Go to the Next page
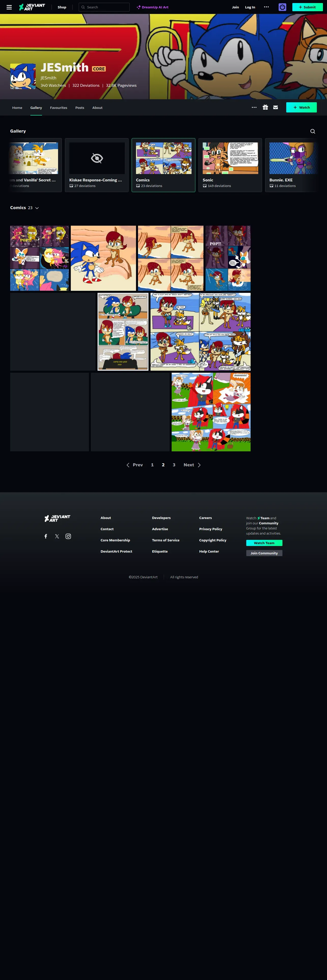 192,465
